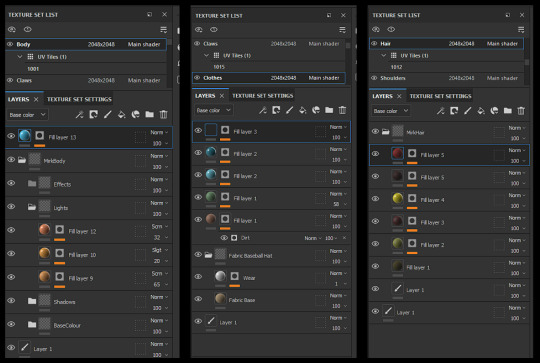
Task: Open the Dirt effect Norm blend dropdown
Action: [x=313, y=238]
